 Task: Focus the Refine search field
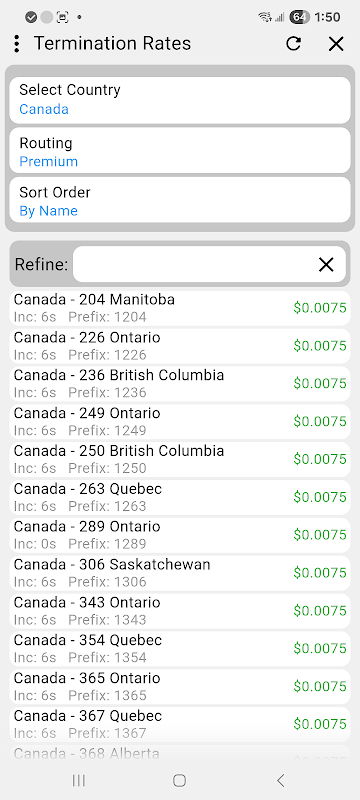(194, 264)
